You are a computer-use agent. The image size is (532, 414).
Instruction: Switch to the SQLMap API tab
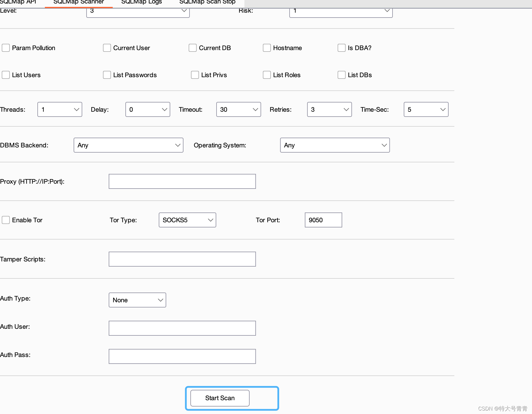tap(18, 2)
